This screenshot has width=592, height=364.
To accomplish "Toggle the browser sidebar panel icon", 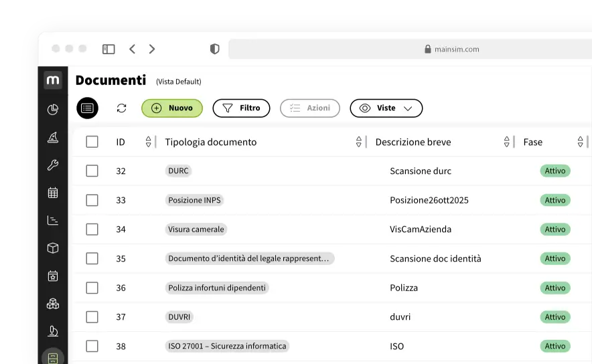I will pyautogui.click(x=108, y=49).
